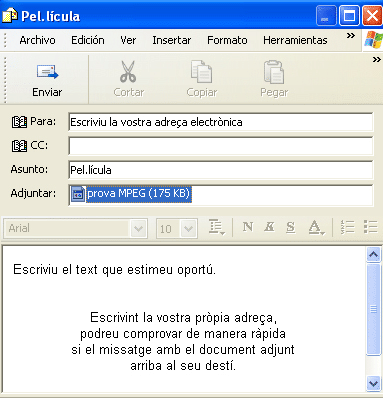Show hidden menu items via chevron

tap(351, 35)
